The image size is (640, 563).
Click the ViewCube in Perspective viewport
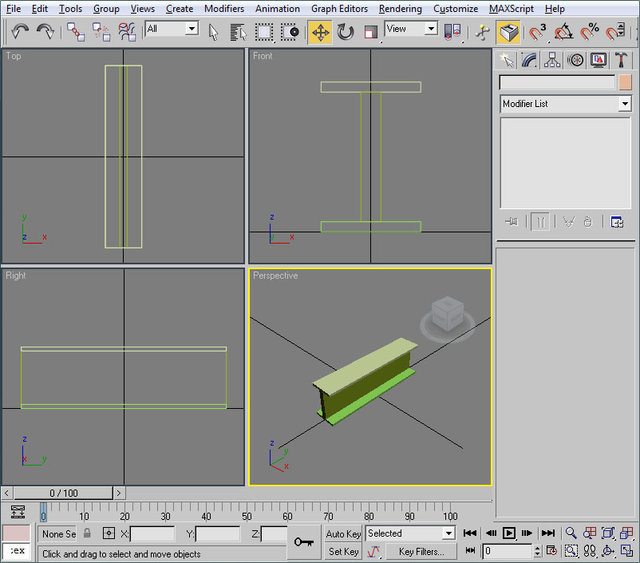tap(446, 312)
